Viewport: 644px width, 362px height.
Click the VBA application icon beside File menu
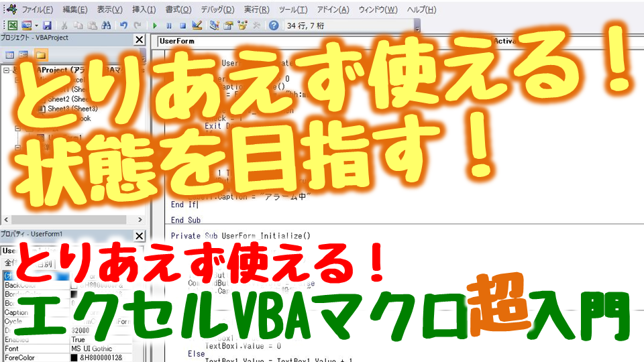(11, 9)
